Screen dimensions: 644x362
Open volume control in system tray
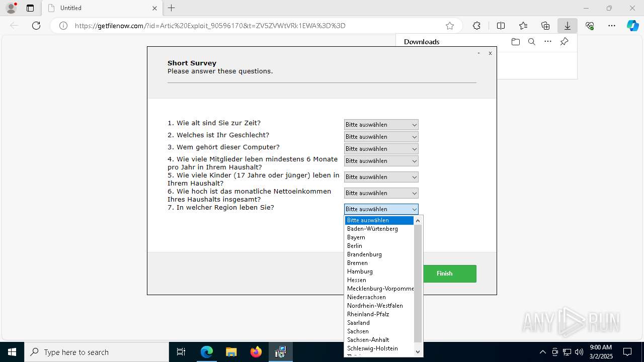tap(579, 352)
